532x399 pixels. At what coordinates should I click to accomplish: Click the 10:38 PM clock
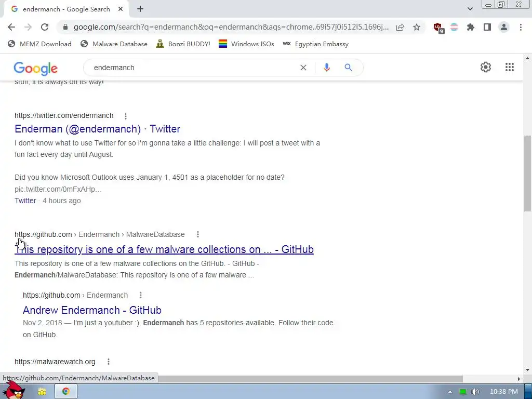coord(504,392)
